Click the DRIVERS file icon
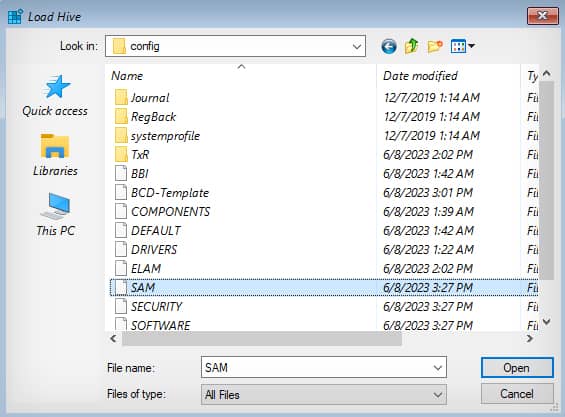This screenshot has width=565, height=417. [x=121, y=250]
